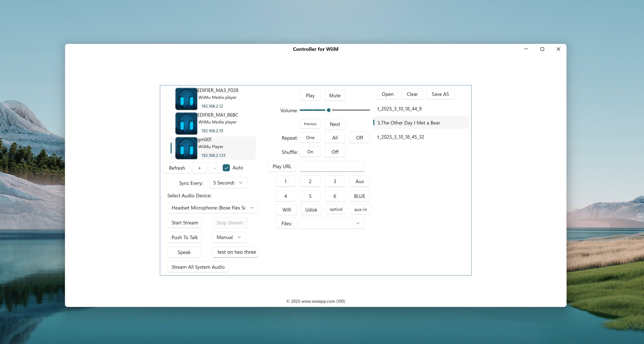Maximize the Controller for WiiM window
The image size is (644, 344).
click(x=542, y=49)
